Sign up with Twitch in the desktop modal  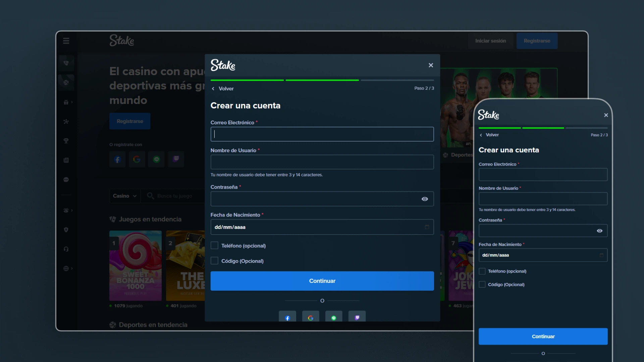(357, 317)
